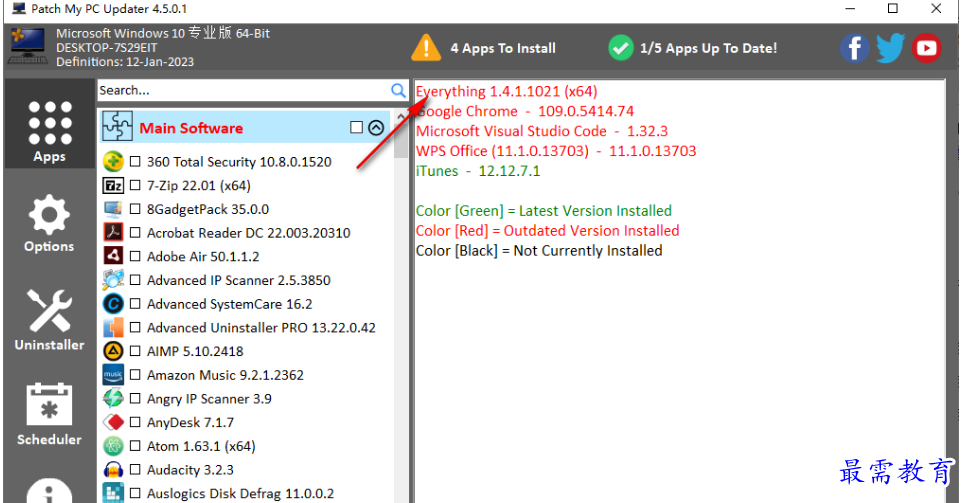
Task: Check the Advanced Uninstaller PRO checkbox
Action: [135, 328]
